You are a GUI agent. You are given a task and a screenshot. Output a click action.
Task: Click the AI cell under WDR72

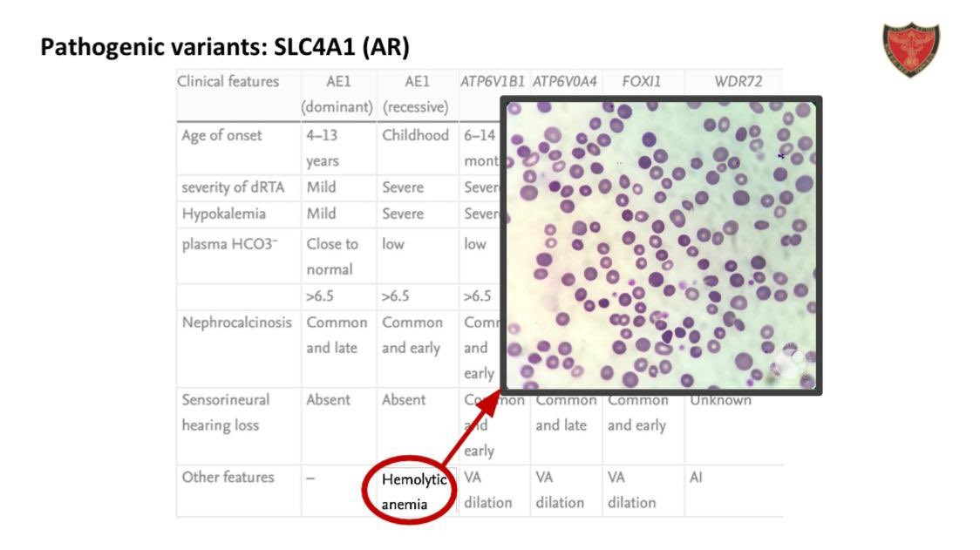(696, 478)
